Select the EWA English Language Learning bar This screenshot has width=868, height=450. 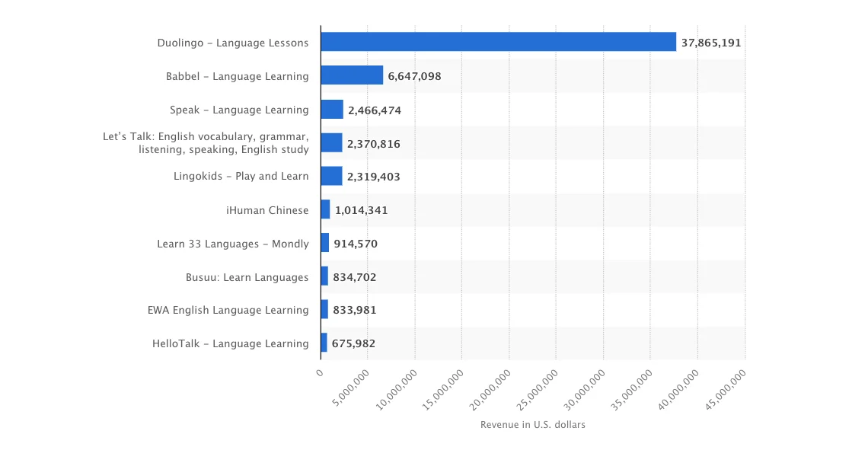click(x=324, y=310)
